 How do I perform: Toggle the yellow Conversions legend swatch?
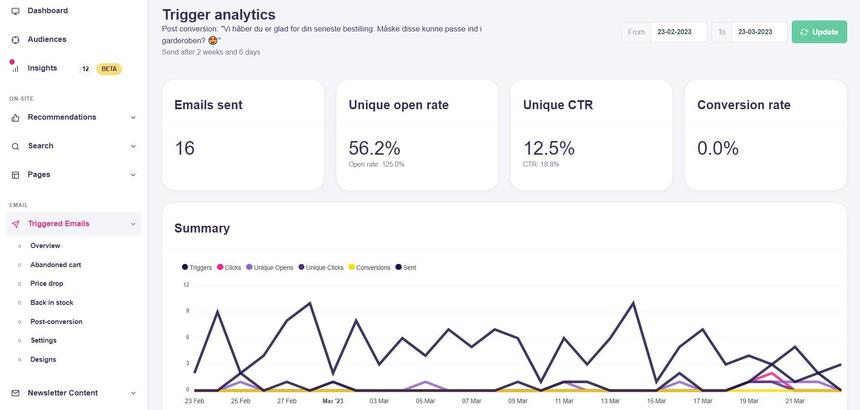(352, 268)
